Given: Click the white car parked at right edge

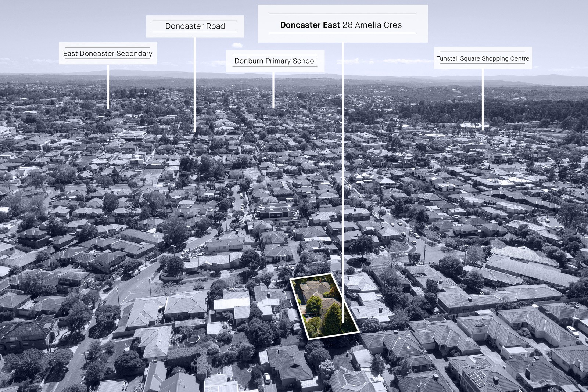Looking at the screenshot, I should [573, 332].
